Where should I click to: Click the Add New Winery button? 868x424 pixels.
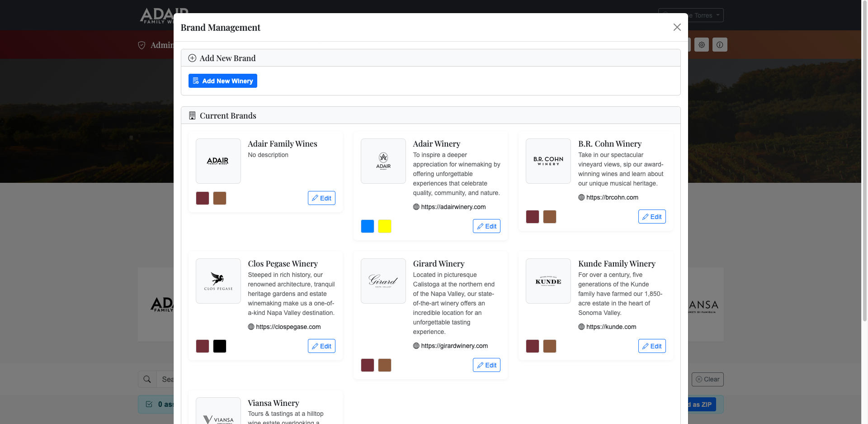(x=222, y=81)
